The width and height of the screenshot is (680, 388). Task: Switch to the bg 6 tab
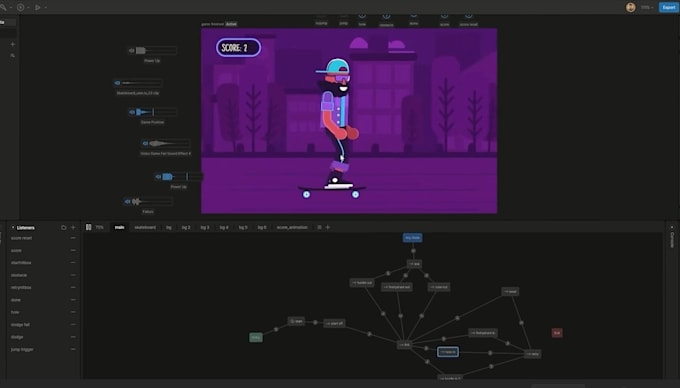[262, 227]
